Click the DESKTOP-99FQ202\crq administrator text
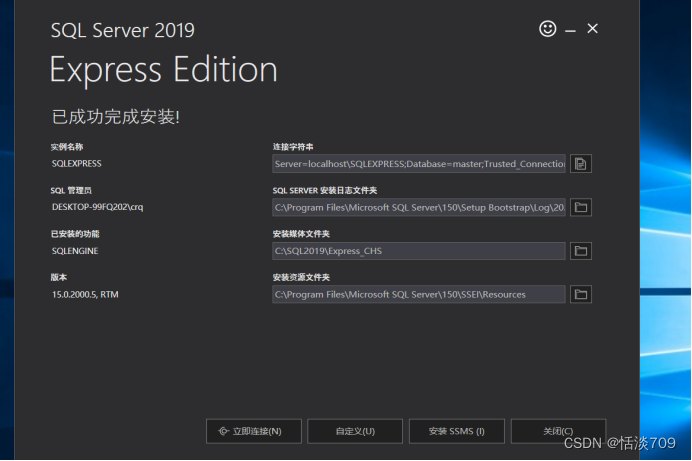 click(x=98, y=207)
